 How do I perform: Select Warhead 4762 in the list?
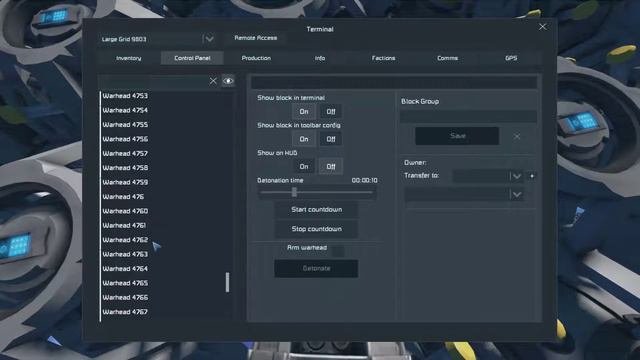point(125,240)
